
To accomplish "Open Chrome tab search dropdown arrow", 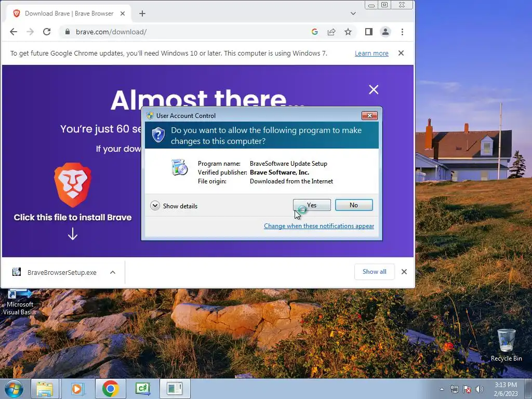I will tap(353, 14).
